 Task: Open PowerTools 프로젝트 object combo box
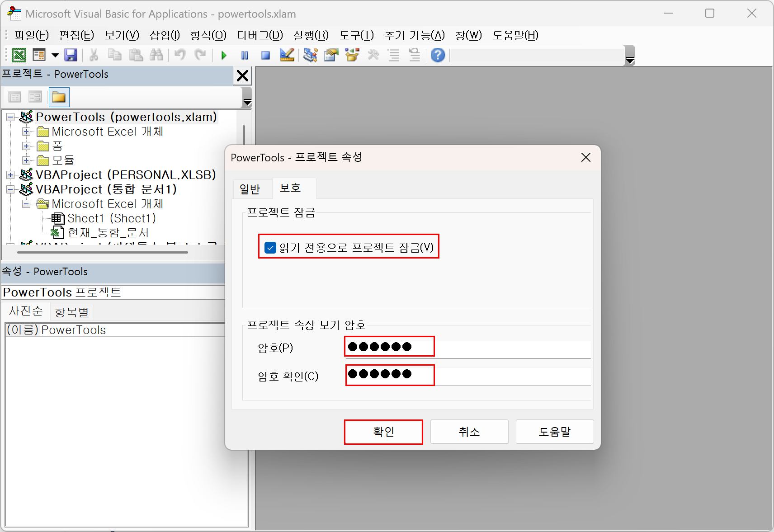tap(113, 292)
